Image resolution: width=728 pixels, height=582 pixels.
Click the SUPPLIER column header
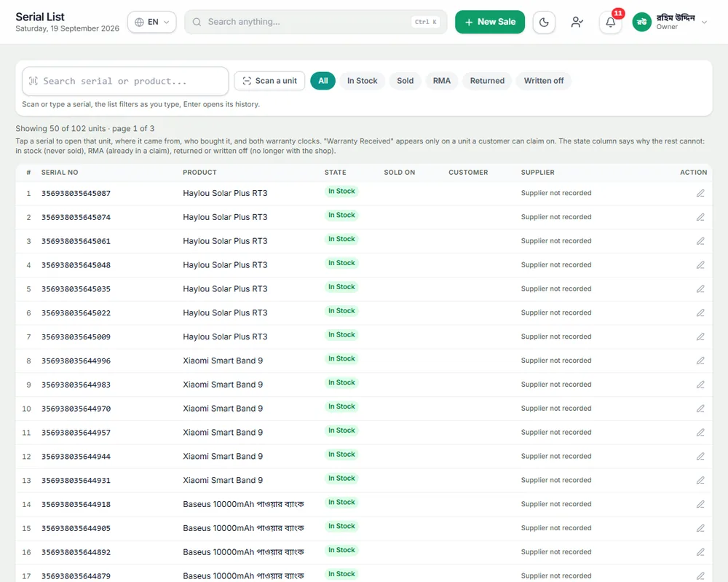pos(538,173)
